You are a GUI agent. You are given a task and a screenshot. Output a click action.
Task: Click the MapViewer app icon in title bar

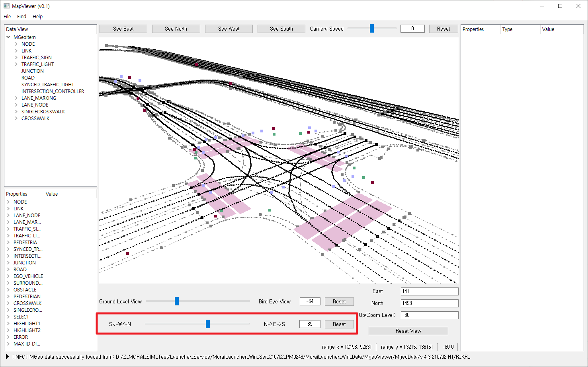pos(6,6)
